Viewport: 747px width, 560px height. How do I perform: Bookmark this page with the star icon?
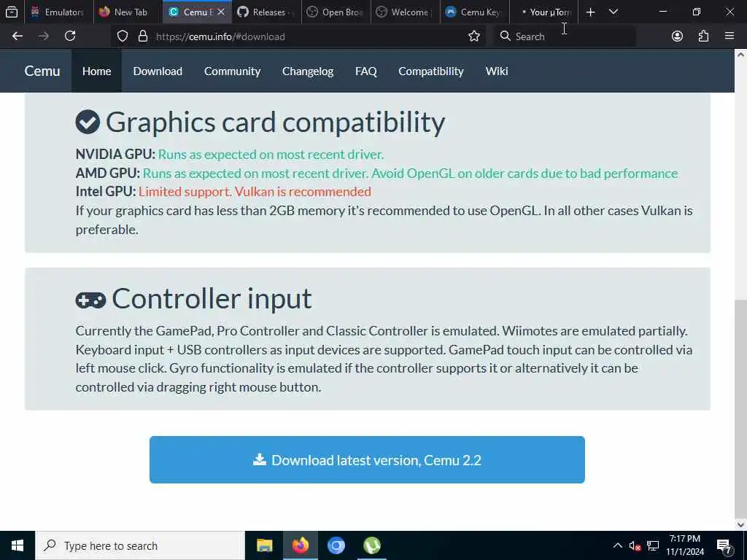click(x=474, y=36)
